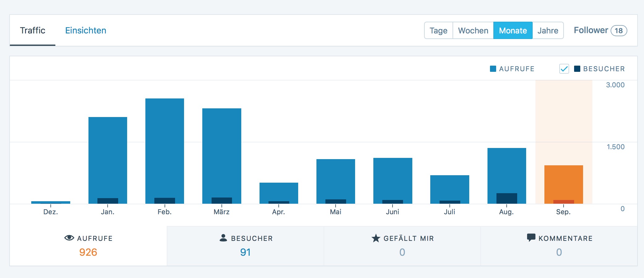Click the dark Besucher legend color square
Screen dimensions: 644x278
coord(577,69)
